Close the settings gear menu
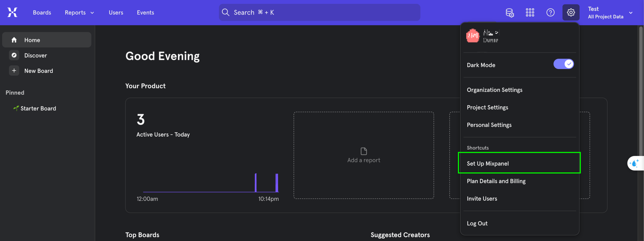This screenshot has height=241, width=644. (571, 12)
